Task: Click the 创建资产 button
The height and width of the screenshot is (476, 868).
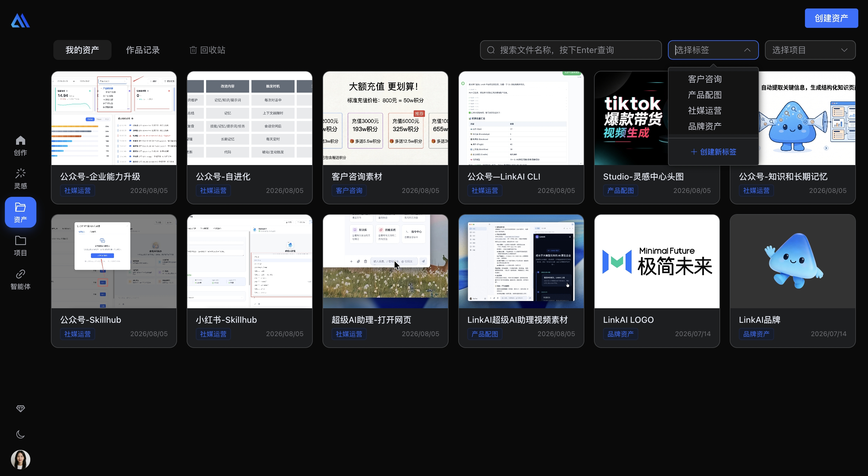Action: (x=831, y=18)
